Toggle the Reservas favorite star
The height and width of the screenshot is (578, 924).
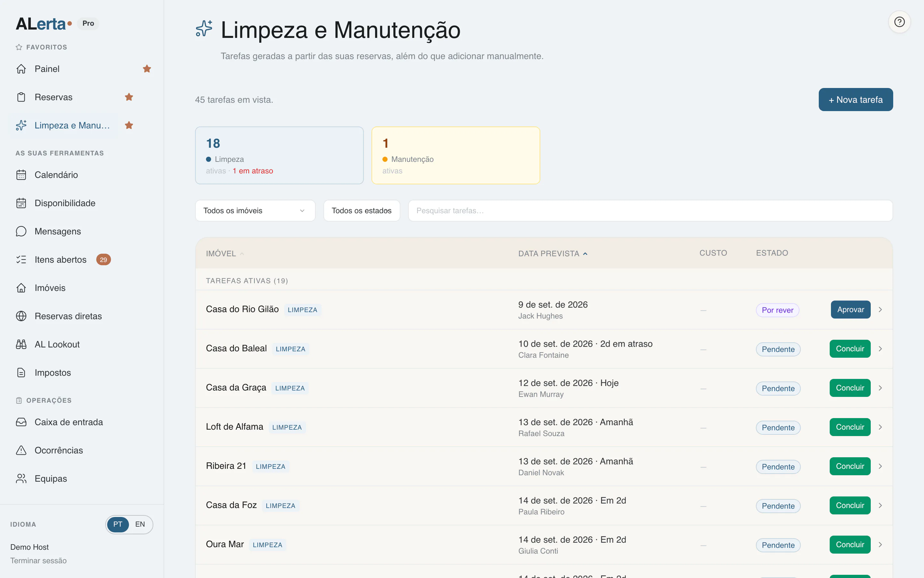[x=129, y=97]
